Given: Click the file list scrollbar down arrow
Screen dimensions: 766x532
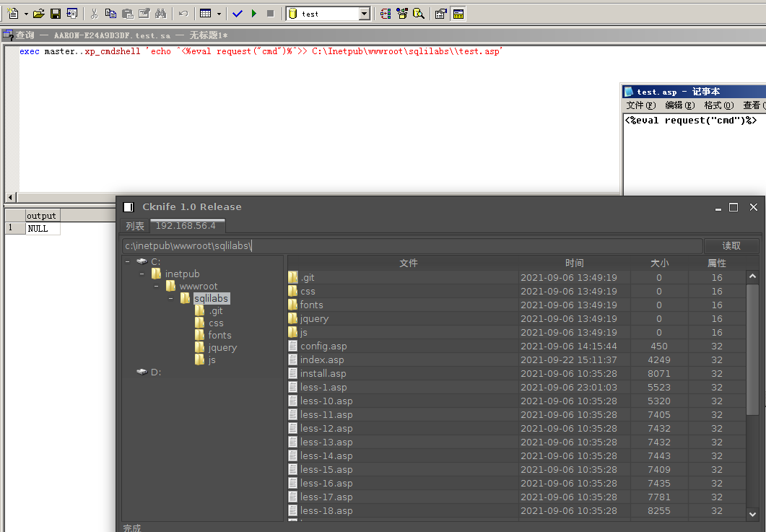Looking at the screenshot, I should (752, 515).
